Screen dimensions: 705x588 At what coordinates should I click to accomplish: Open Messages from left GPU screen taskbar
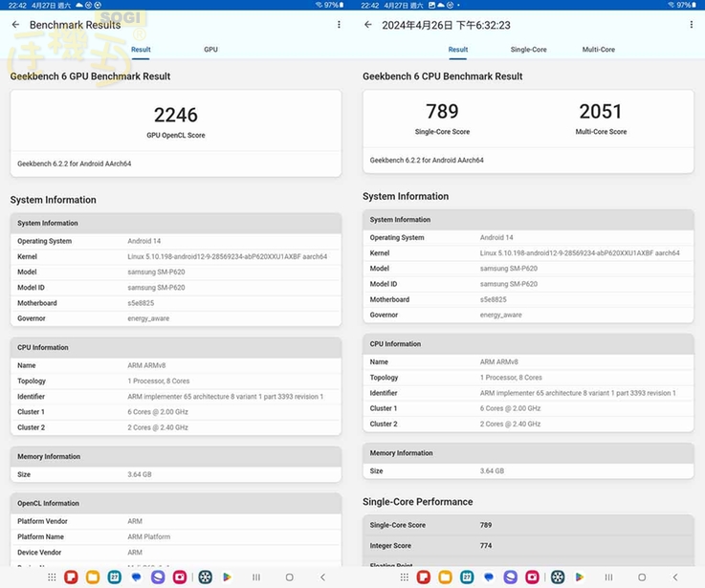[x=136, y=577]
